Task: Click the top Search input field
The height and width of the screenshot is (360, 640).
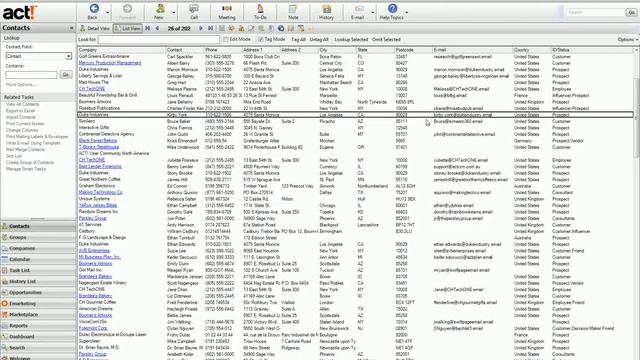Action: click(595, 12)
